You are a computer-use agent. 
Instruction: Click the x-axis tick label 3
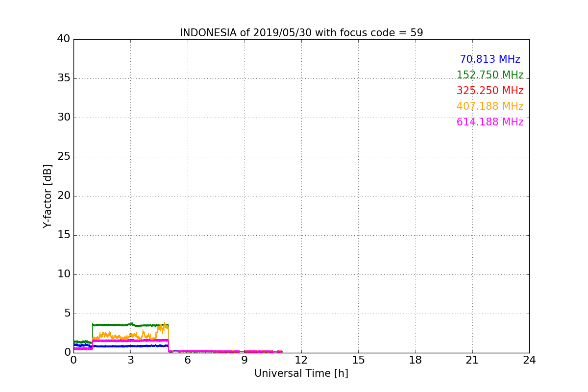point(130,360)
